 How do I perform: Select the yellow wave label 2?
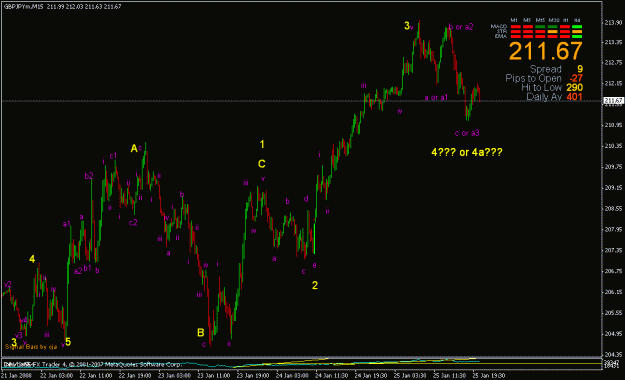click(315, 285)
